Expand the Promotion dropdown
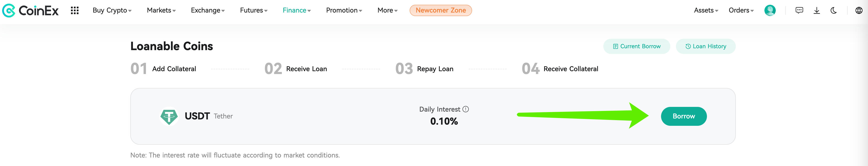This screenshot has width=868, height=166. pos(344,10)
